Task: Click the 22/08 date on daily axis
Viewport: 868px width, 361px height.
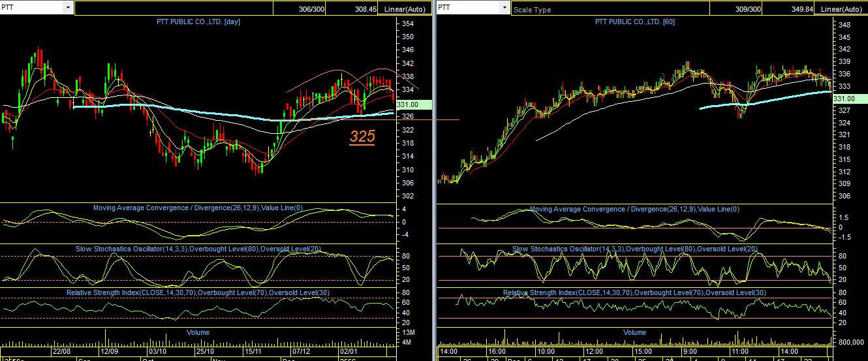Action: click(62, 351)
